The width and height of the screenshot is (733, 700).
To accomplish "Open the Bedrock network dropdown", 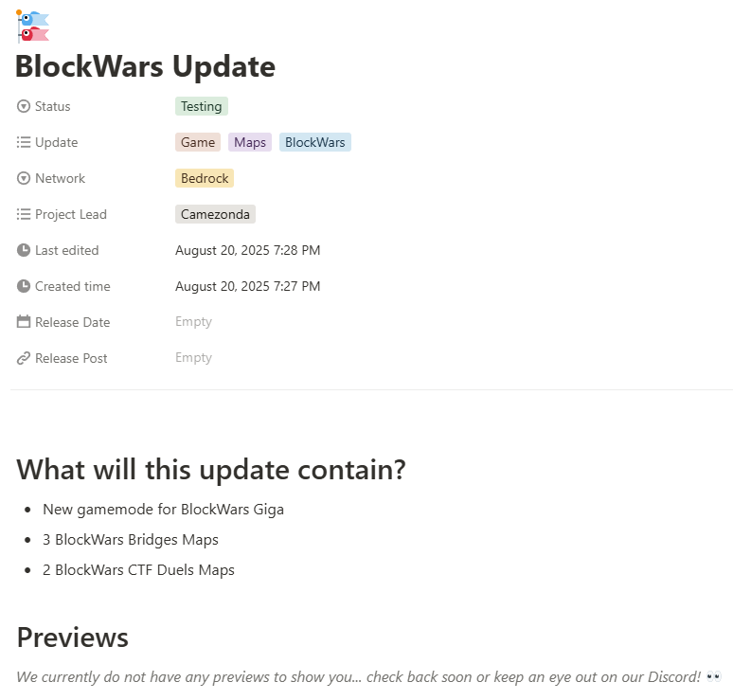I will pos(205,178).
